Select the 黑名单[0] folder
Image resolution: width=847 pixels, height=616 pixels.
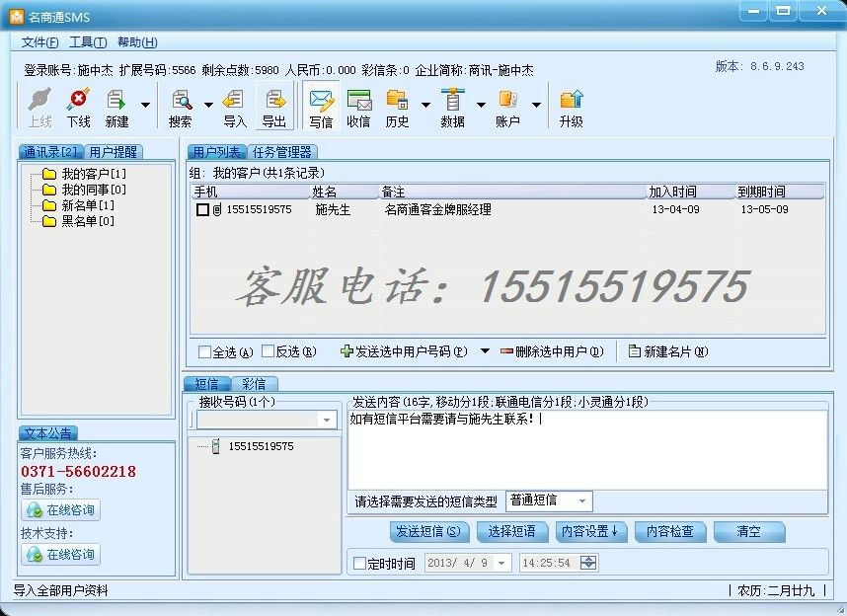78,220
